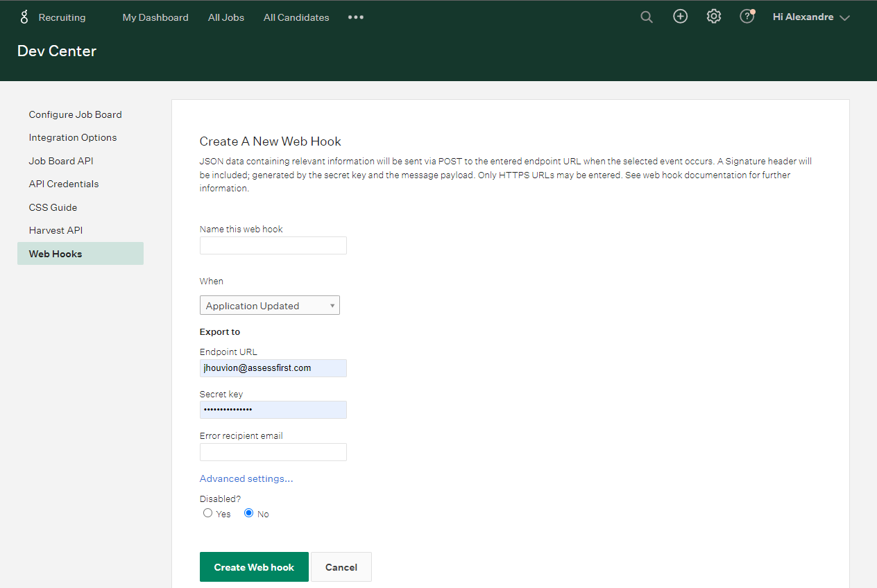877x588 pixels.
Task: Open the three-dots more menu
Action: coord(356,17)
